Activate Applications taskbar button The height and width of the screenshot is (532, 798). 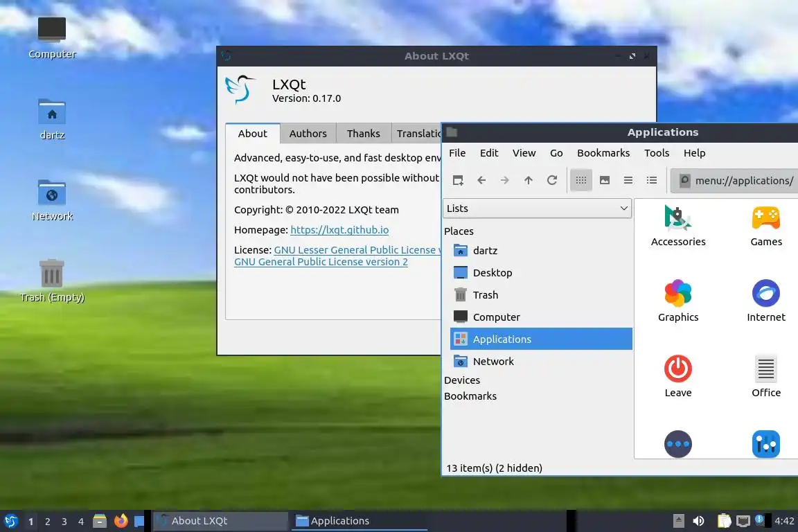359,521
